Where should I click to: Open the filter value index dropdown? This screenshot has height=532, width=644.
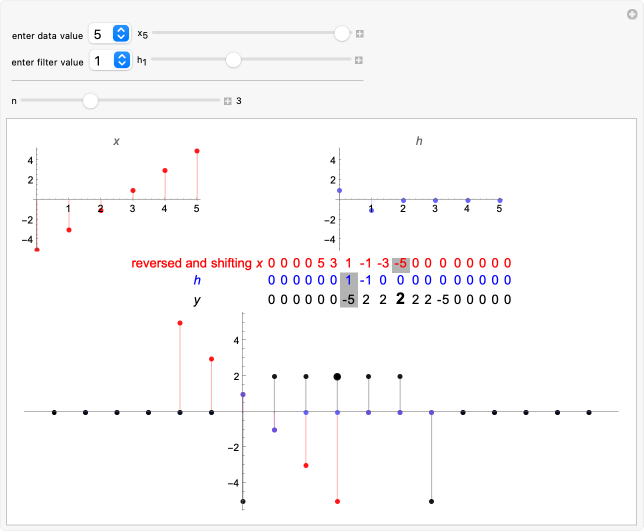[x=110, y=60]
